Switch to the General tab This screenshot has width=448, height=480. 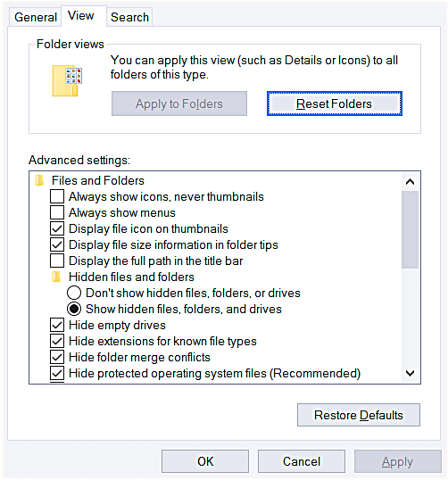pos(36,17)
